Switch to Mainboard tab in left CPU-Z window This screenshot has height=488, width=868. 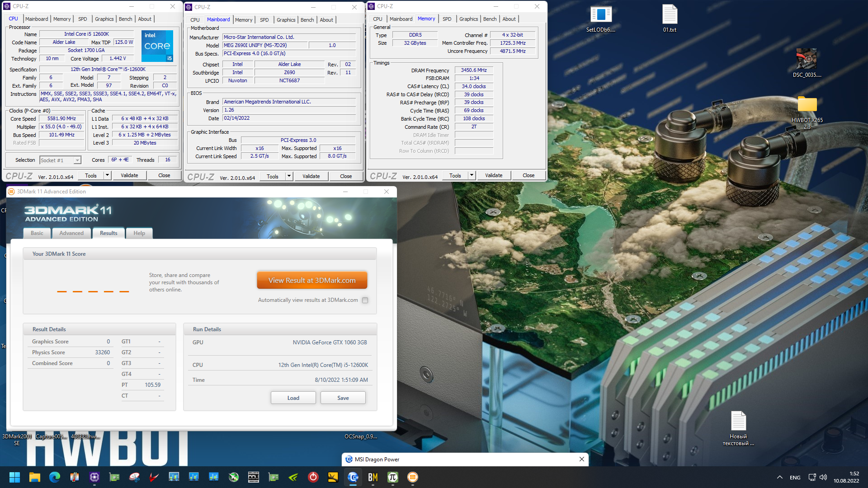click(x=37, y=19)
